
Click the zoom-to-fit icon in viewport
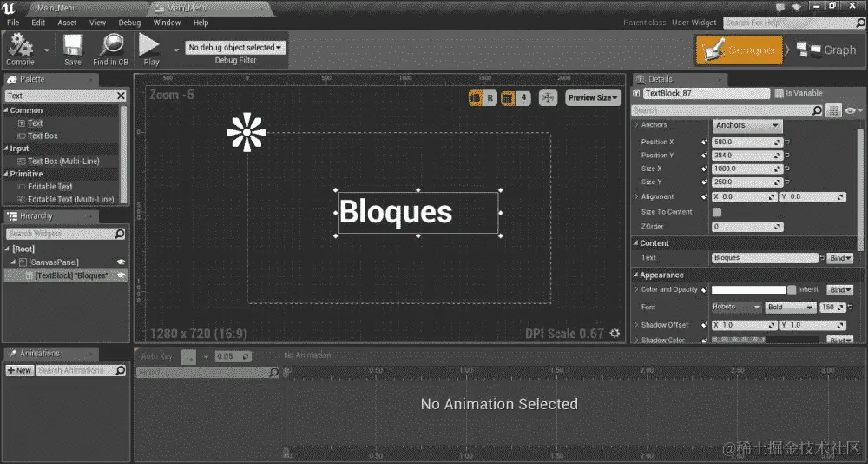point(548,98)
